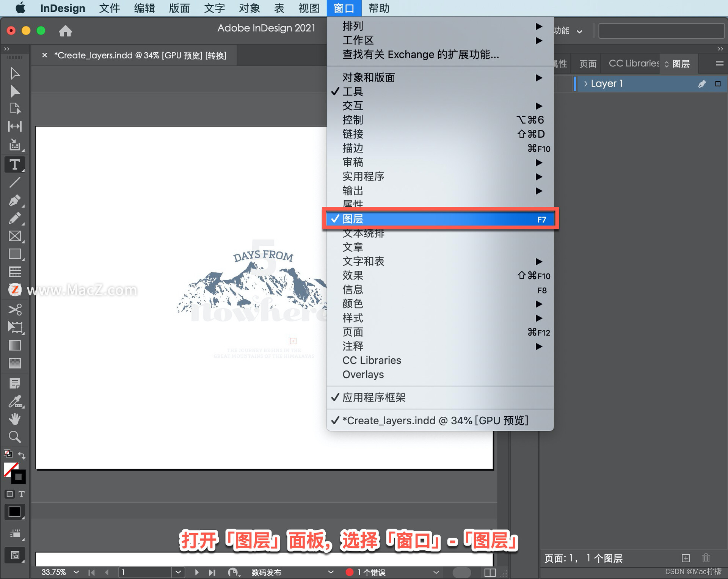This screenshot has width=728, height=579.
Task: Expand 排列 submenu
Action: (x=440, y=26)
